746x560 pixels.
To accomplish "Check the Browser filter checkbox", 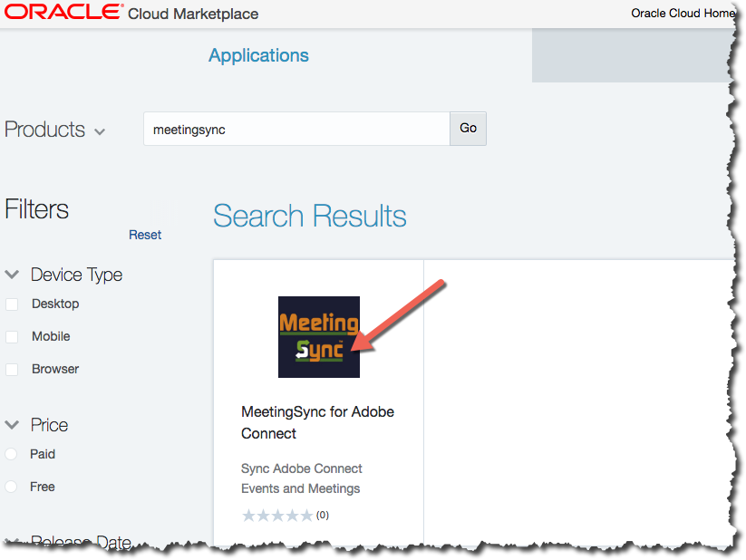I will point(12,370).
